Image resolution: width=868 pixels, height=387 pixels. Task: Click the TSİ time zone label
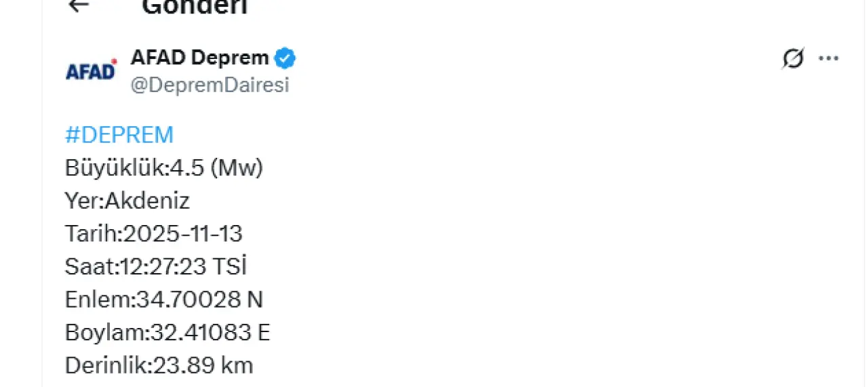point(229,267)
